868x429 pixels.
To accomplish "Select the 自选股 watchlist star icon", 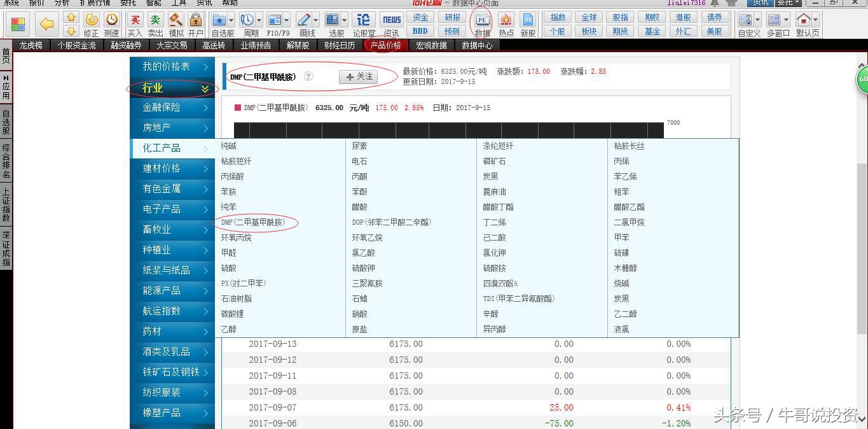I will pos(220,20).
